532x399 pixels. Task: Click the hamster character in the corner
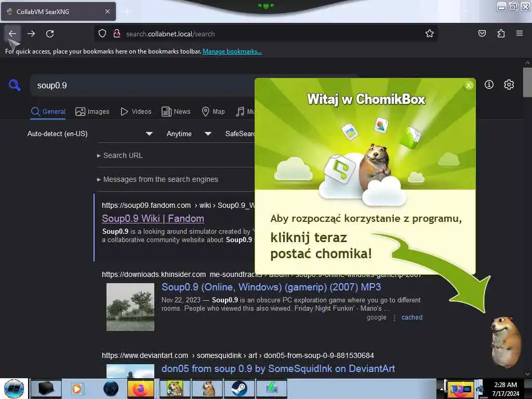click(506, 342)
